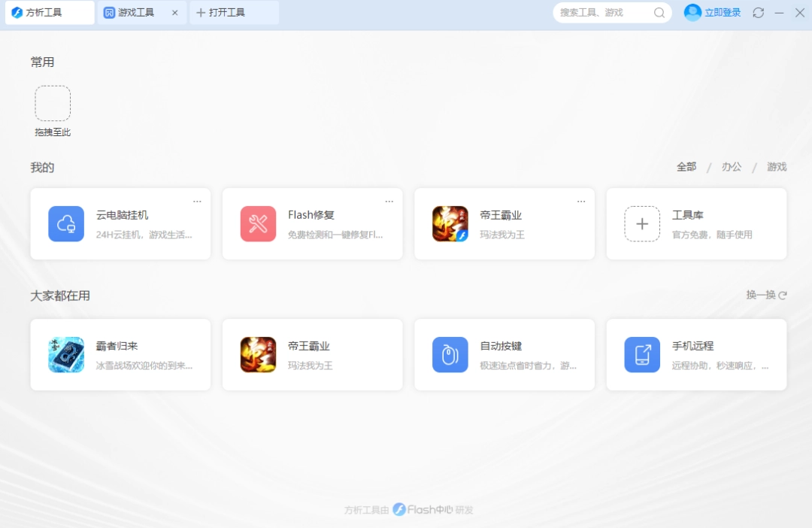812x528 pixels.
Task: Click the user avatar next to 立即登录
Action: [x=692, y=12]
